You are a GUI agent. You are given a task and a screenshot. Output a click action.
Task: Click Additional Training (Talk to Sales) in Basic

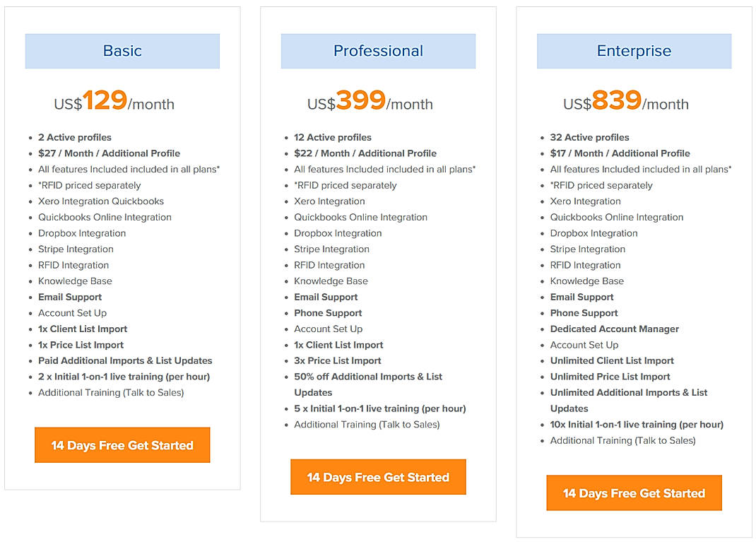[110, 392]
